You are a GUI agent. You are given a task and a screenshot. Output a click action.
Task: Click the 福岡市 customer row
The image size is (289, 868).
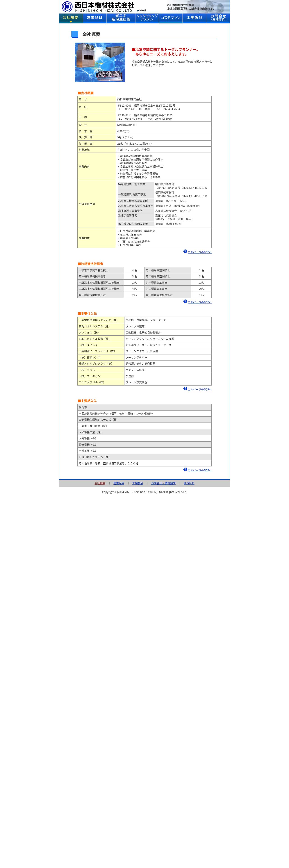[x=144, y=407]
